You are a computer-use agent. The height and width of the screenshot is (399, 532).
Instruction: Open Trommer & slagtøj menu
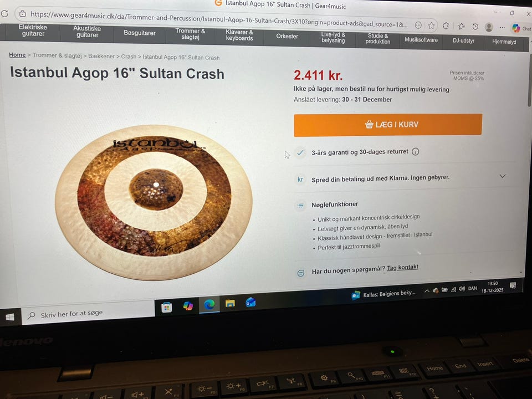[190, 34]
